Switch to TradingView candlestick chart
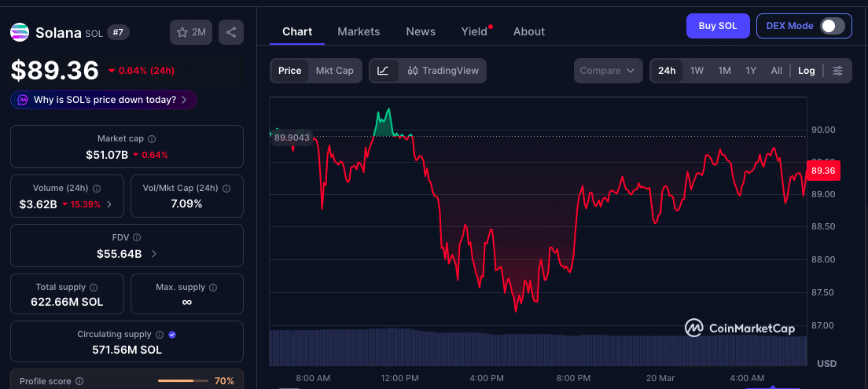 (443, 71)
